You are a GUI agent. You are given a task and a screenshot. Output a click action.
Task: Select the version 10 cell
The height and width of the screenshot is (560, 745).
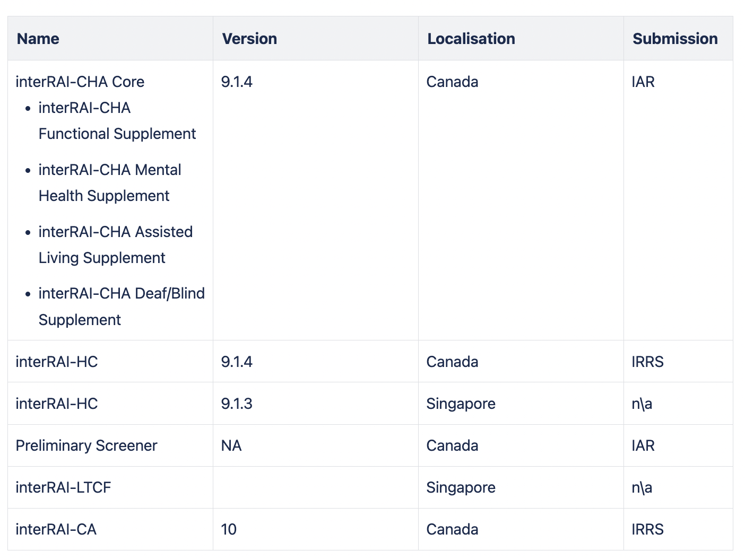pos(229,529)
